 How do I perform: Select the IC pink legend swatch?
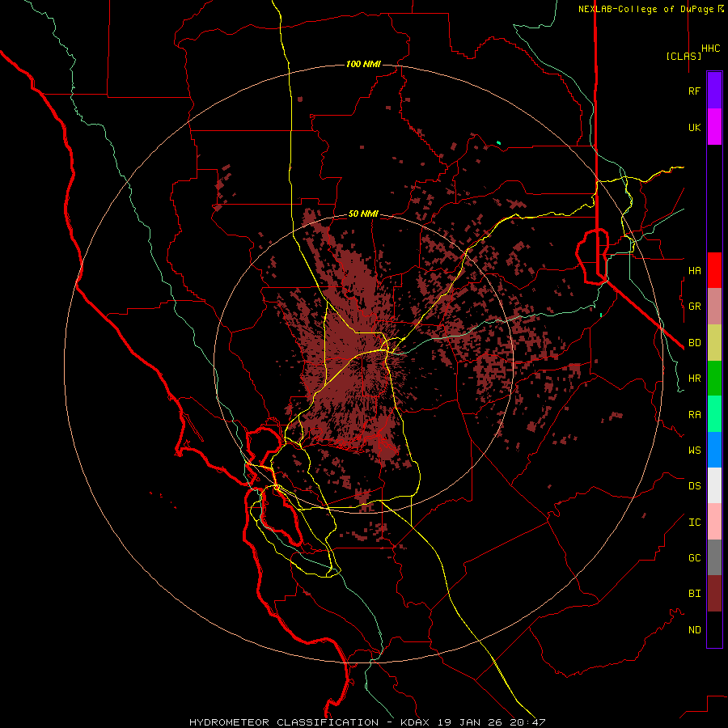pyautogui.click(x=714, y=522)
